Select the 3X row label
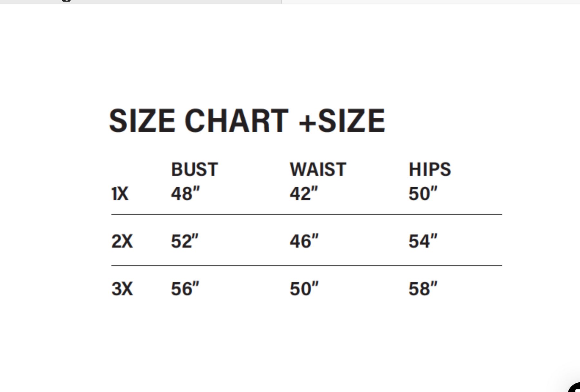580x392 pixels. (x=122, y=289)
